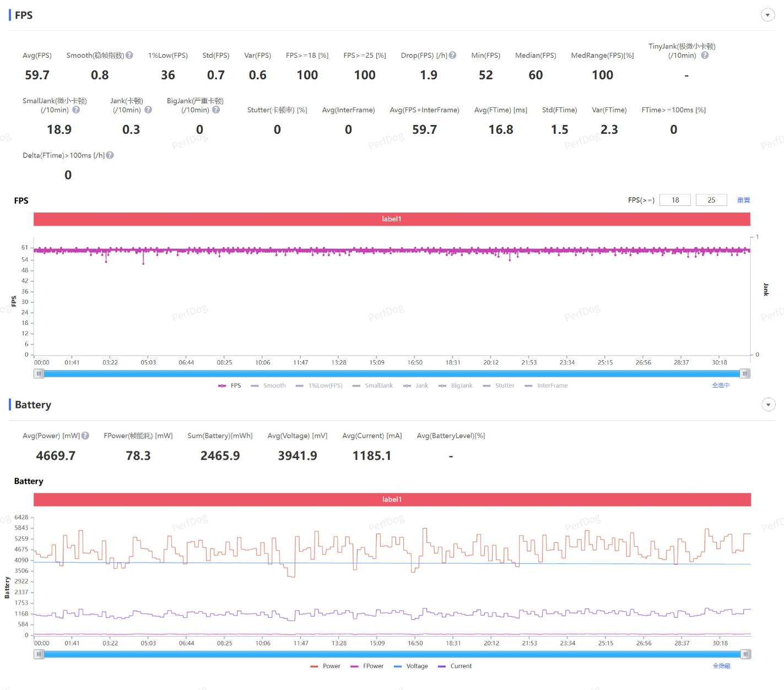
Task: Select the label1 bar above FPS chart
Action: point(391,219)
